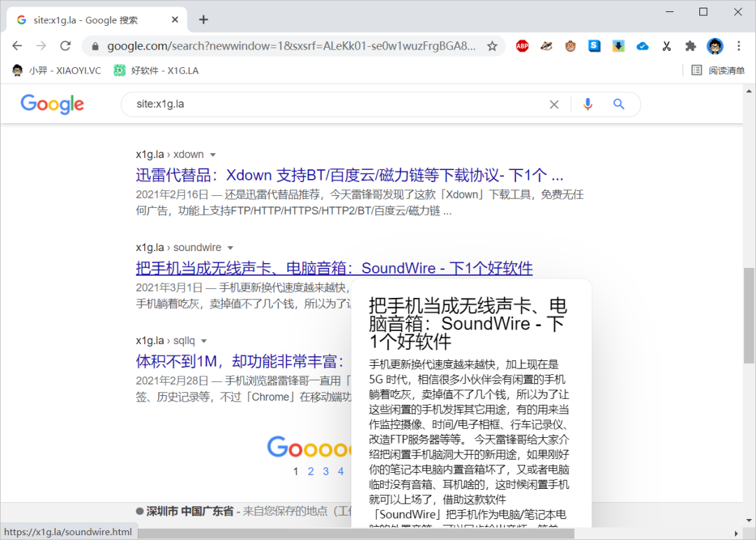756x540 pixels.
Task: Maximize the Chrome window
Action: [703, 12]
